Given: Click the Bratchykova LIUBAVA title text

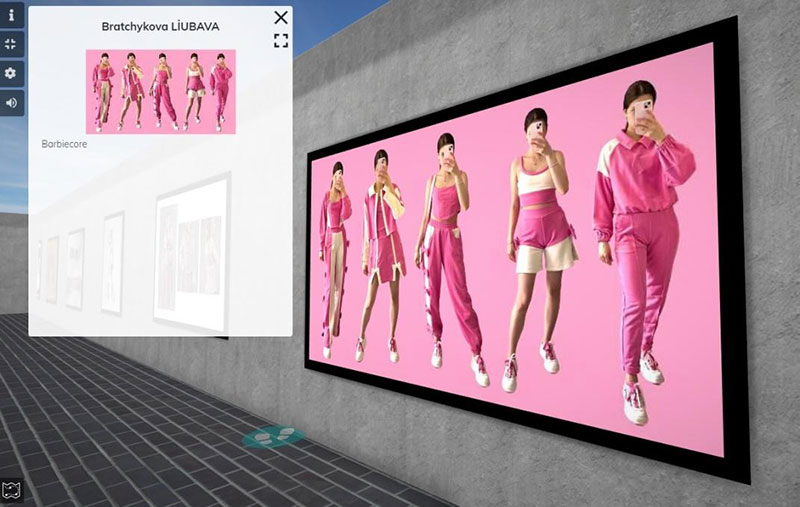Looking at the screenshot, I should pyautogui.click(x=160, y=27).
